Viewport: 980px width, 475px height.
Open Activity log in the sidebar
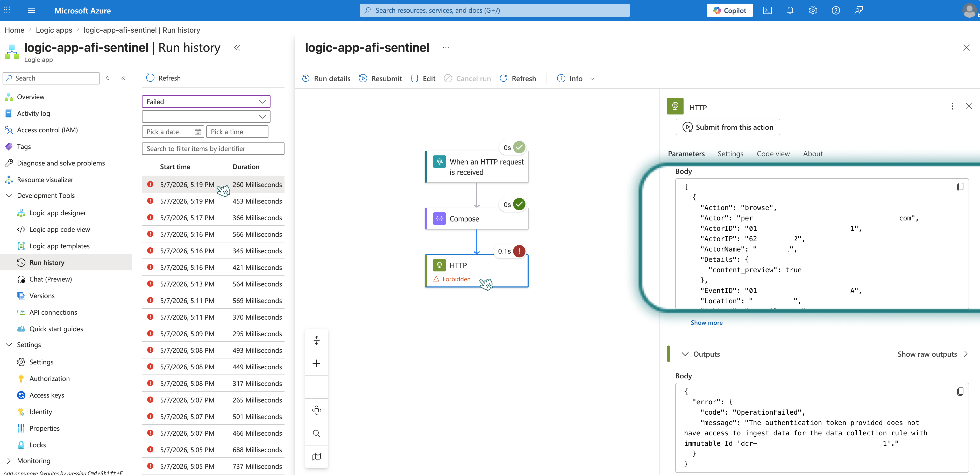tap(33, 113)
